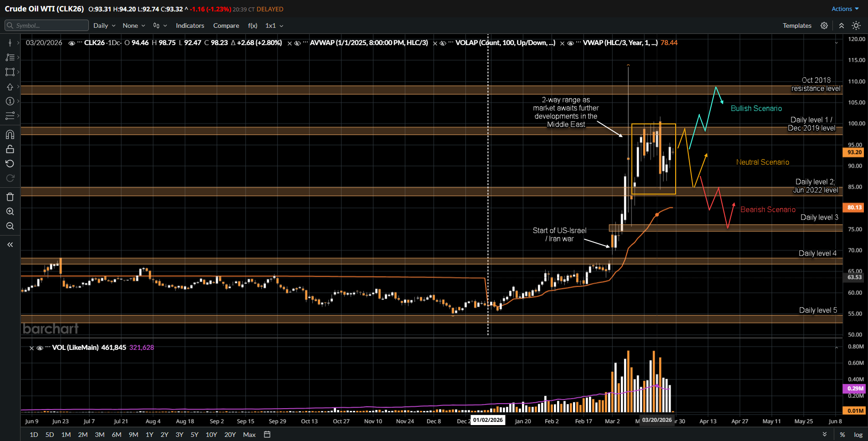Toggle log scale on the price axis
Image resolution: width=868 pixels, height=441 pixels.
(x=858, y=435)
